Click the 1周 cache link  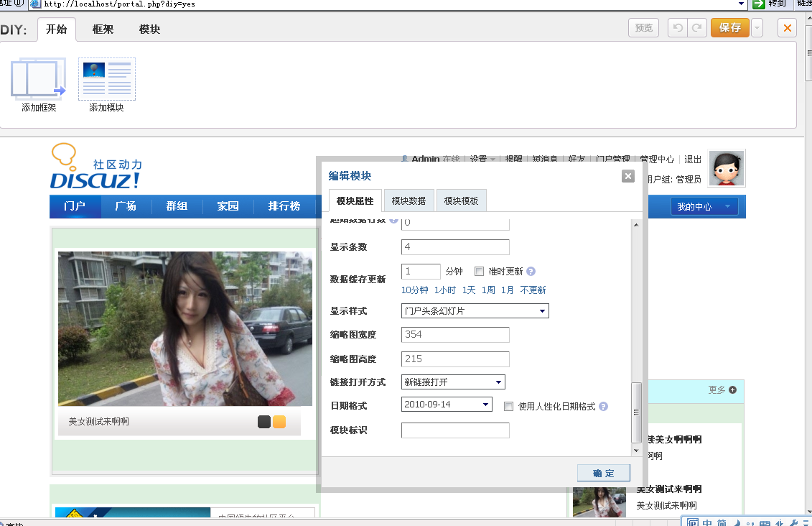point(488,290)
